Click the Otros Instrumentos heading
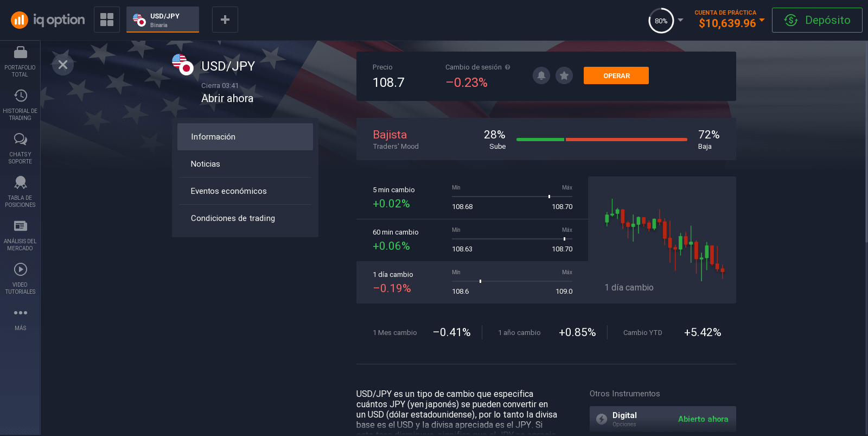The image size is (868, 436). pos(625,394)
